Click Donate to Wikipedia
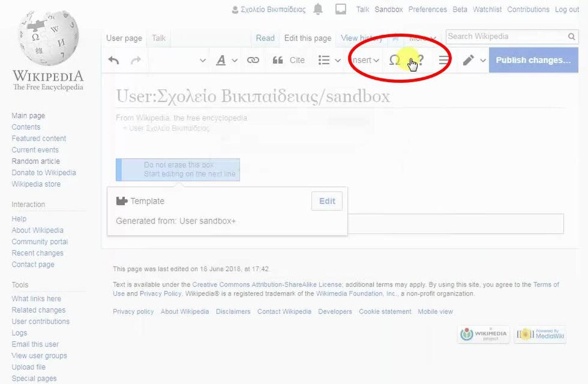This screenshot has height=384, width=588. (43, 173)
